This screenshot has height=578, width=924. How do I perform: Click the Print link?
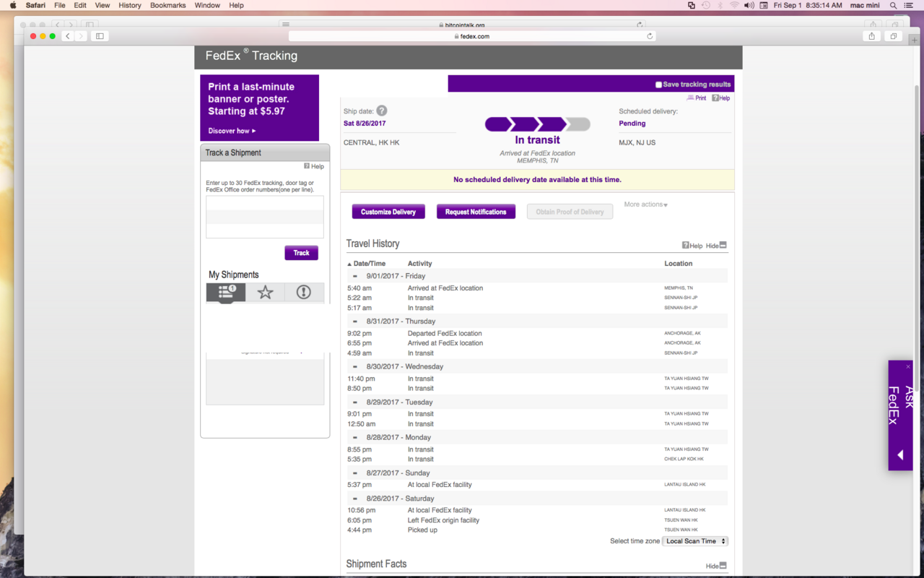tap(697, 98)
